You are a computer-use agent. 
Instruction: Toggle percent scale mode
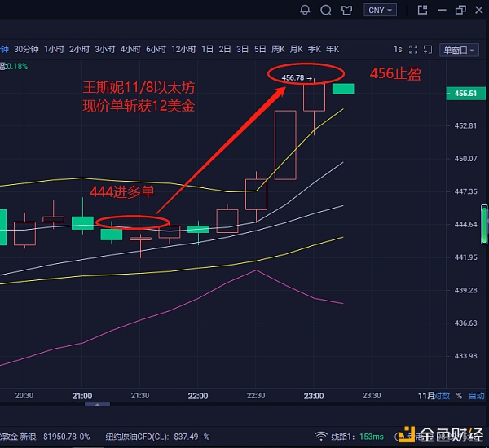click(x=459, y=396)
